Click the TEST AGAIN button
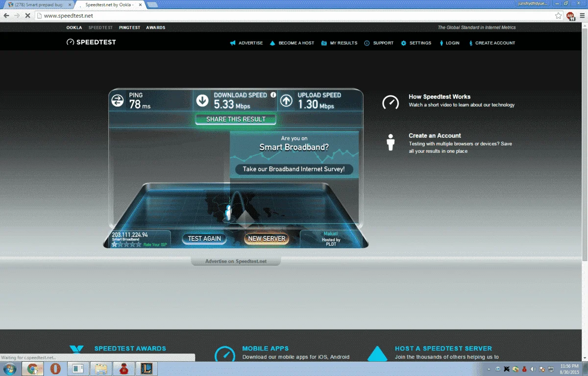 tap(204, 238)
